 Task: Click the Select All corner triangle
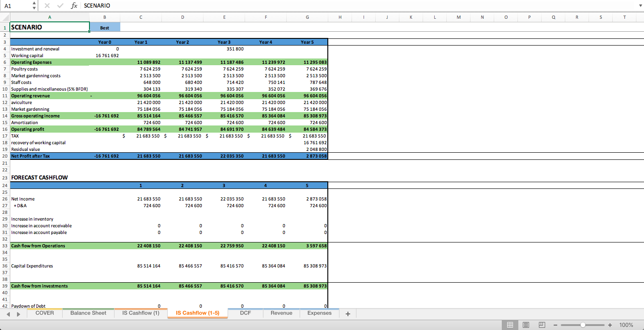(x=5, y=17)
